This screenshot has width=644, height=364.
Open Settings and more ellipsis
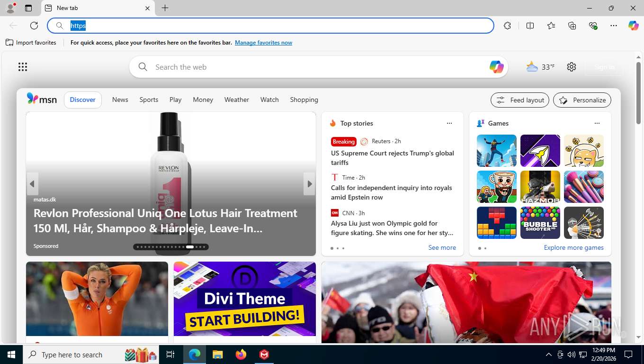[x=614, y=26]
